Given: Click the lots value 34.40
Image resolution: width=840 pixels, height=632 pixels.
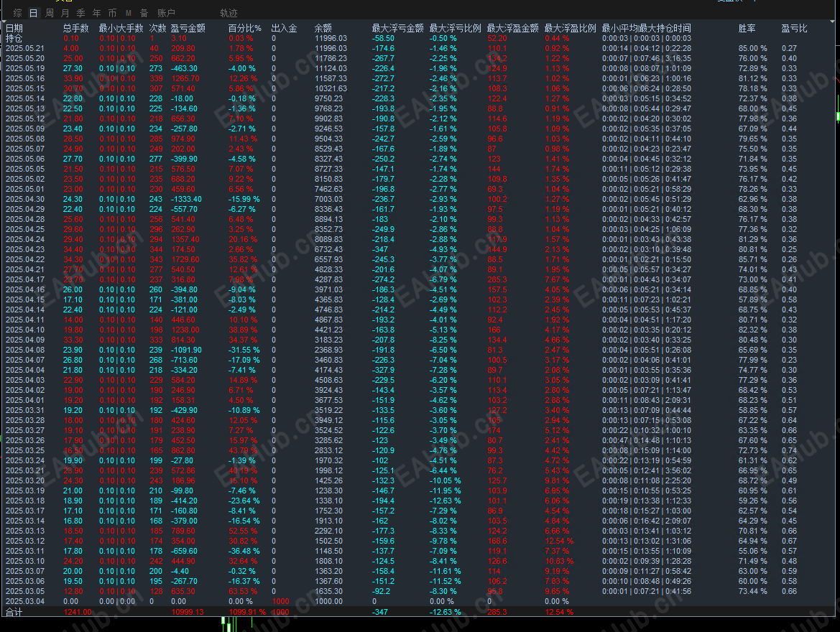Looking at the screenshot, I should (x=73, y=250).
